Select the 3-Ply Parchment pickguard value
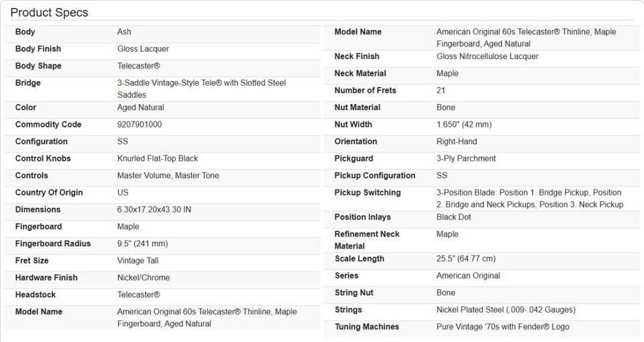Viewport: 644px width, 342px height. (x=466, y=159)
